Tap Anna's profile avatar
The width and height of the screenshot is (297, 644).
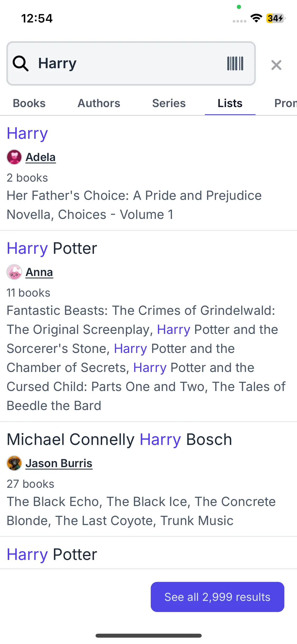click(14, 272)
